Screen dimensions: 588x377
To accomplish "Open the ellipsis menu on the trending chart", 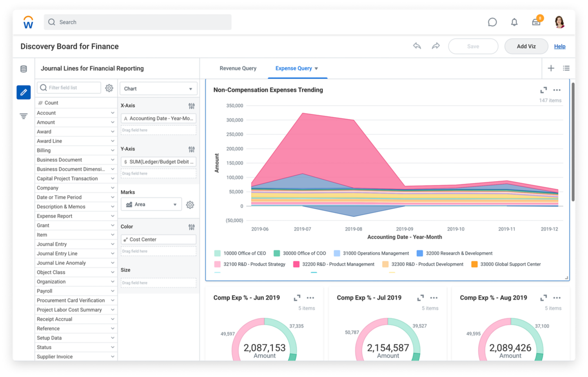I will pos(557,90).
